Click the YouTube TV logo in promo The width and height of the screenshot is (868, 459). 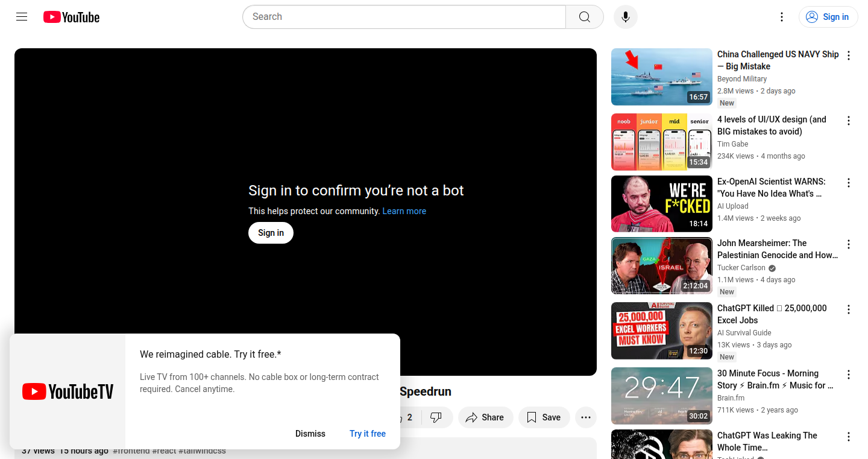[68, 391]
